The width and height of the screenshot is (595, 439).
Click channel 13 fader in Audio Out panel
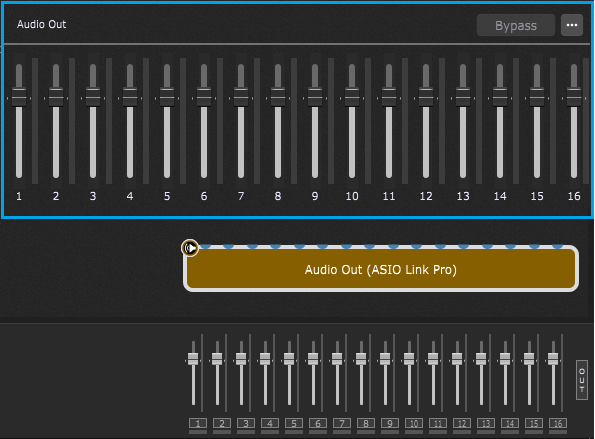pyautogui.click(x=463, y=97)
